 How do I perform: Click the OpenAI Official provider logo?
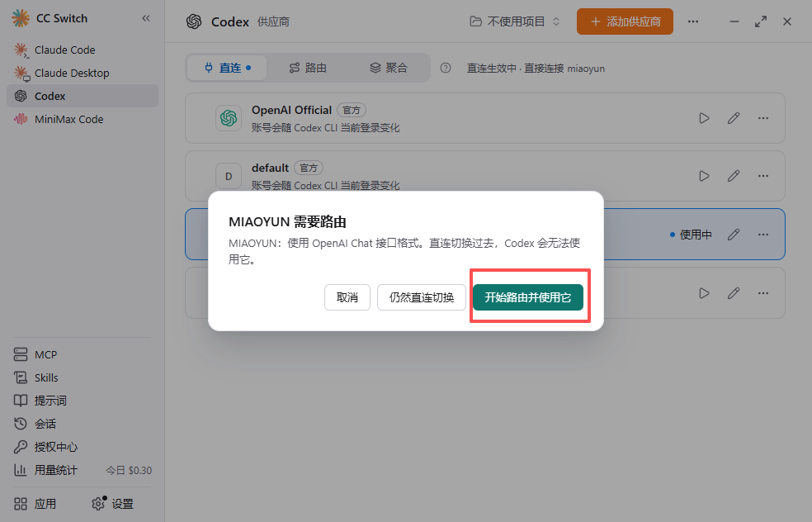pos(229,118)
